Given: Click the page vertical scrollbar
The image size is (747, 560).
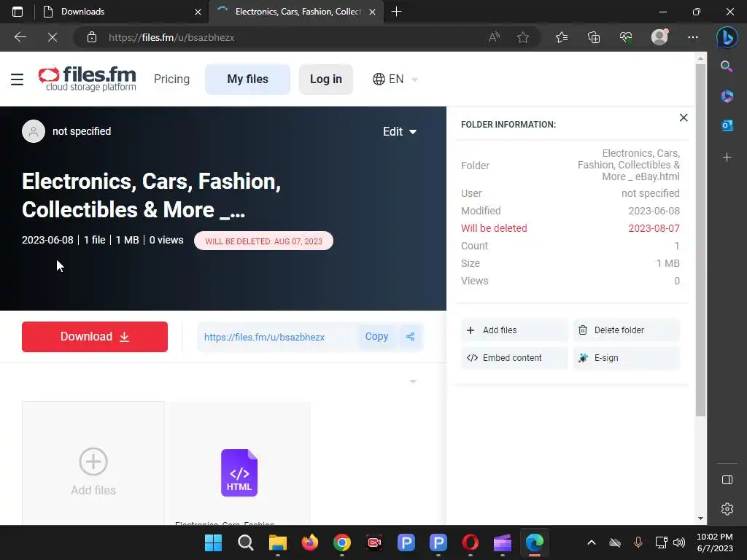Looking at the screenshot, I should (700, 241).
